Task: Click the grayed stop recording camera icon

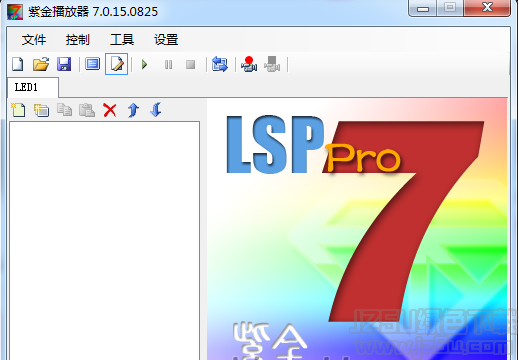Action: coord(272,64)
